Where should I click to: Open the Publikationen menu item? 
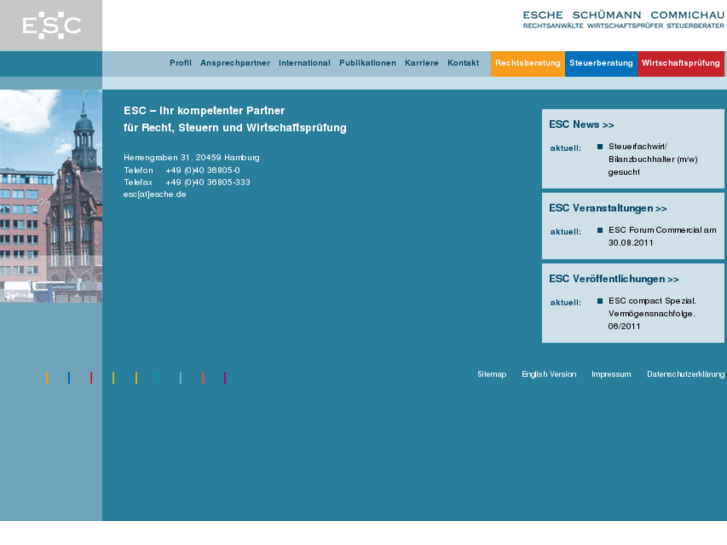pyautogui.click(x=368, y=63)
